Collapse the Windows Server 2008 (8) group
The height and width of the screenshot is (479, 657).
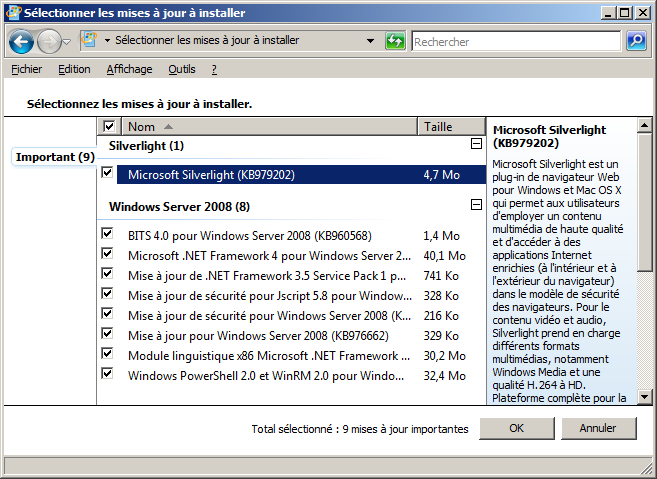point(475,206)
